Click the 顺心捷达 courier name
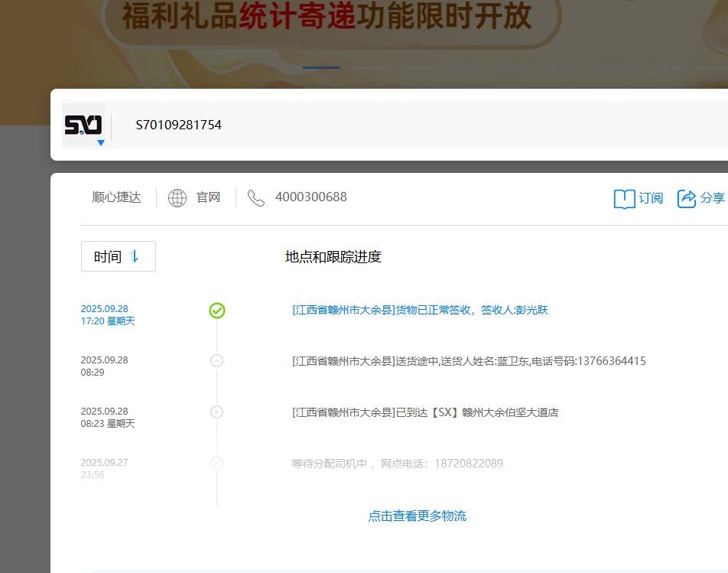Screen dimensions: 728x573 tap(116, 197)
